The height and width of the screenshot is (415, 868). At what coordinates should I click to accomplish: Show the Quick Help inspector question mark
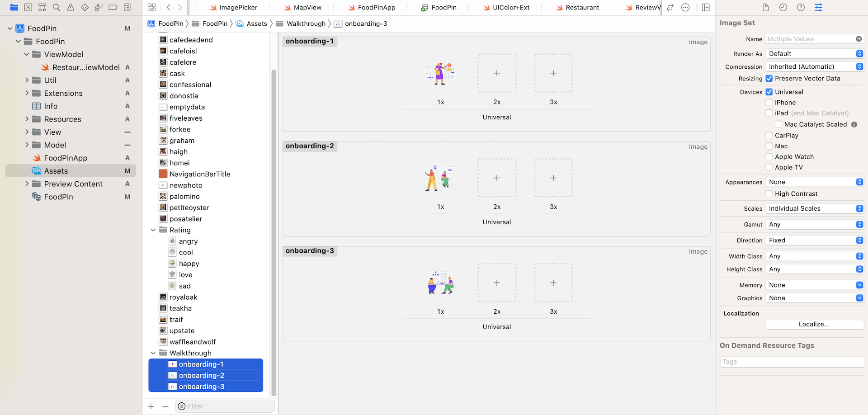(801, 7)
